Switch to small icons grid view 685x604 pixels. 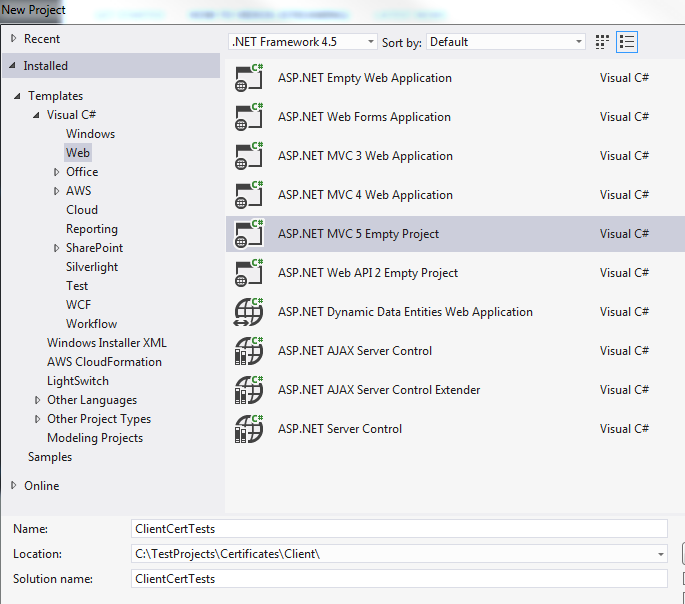(602, 42)
